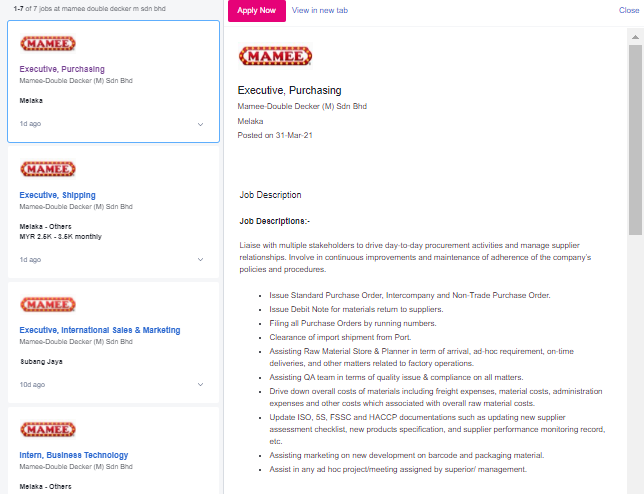
Task: Click the Mamee logo on the Shipping card
Action: [x=48, y=169]
